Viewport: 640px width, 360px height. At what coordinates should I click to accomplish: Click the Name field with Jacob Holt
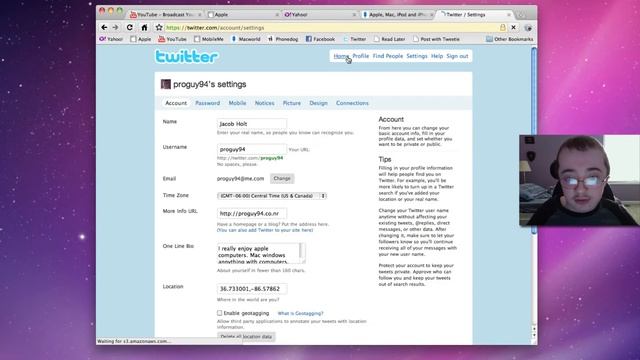tap(252, 124)
